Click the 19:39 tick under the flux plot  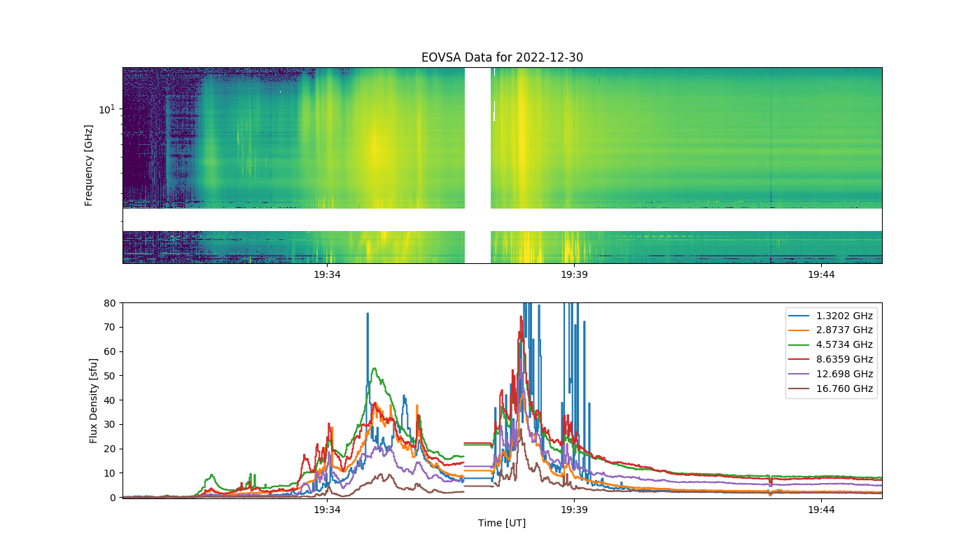(574, 510)
